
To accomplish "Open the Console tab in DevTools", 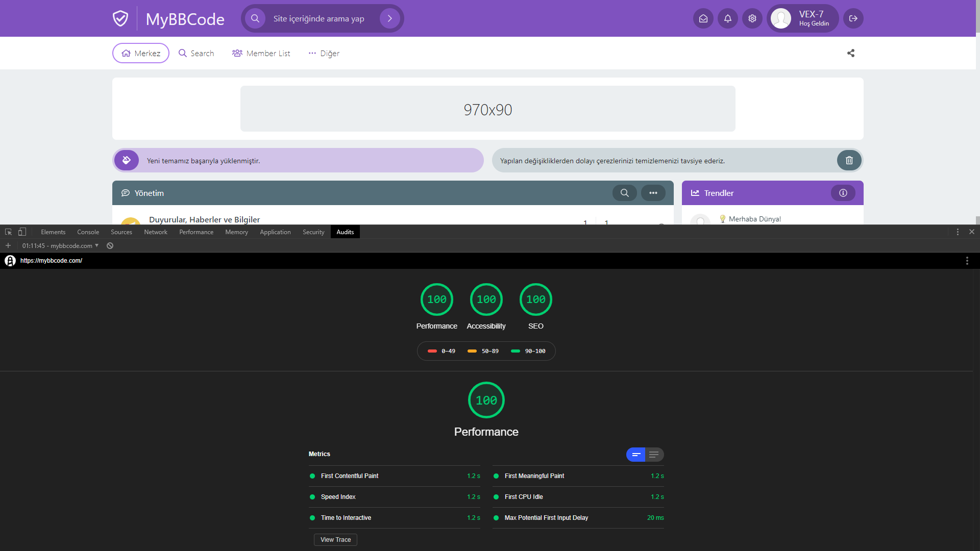I will 88,232.
